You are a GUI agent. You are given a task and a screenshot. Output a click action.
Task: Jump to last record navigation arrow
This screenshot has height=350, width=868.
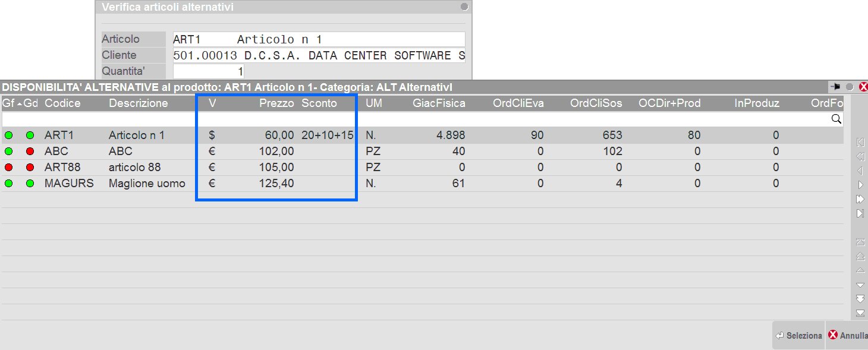click(860, 213)
